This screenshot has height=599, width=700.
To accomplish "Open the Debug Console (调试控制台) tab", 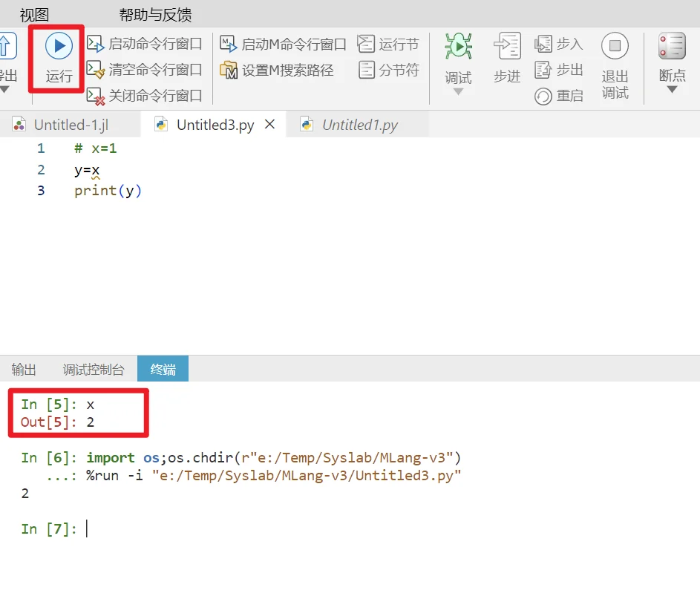I will (x=94, y=369).
